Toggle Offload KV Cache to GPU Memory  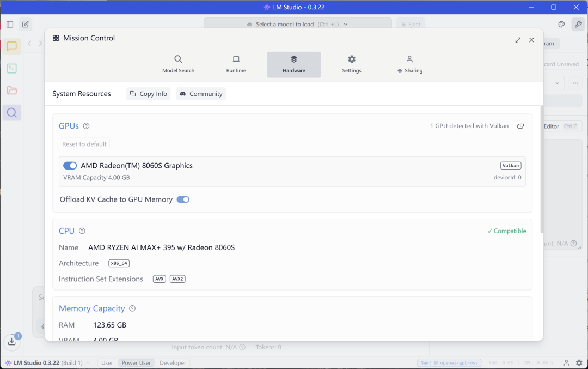[183, 199]
